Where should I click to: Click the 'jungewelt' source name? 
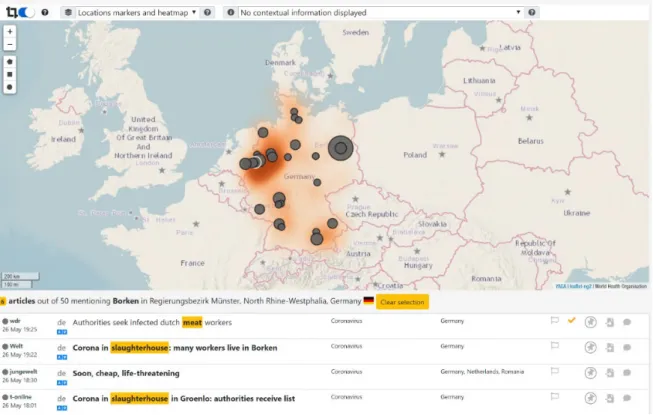point(23,372)
